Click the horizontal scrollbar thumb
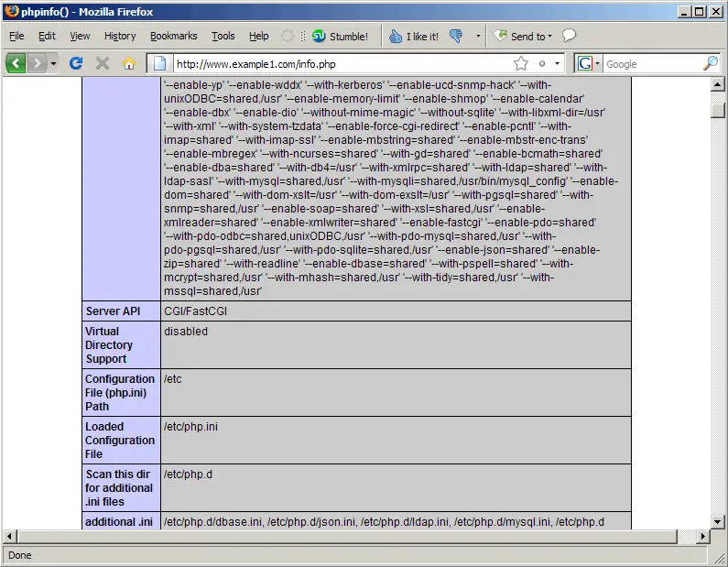This screenshot has height=567, width=728. (x=347, y=537)
